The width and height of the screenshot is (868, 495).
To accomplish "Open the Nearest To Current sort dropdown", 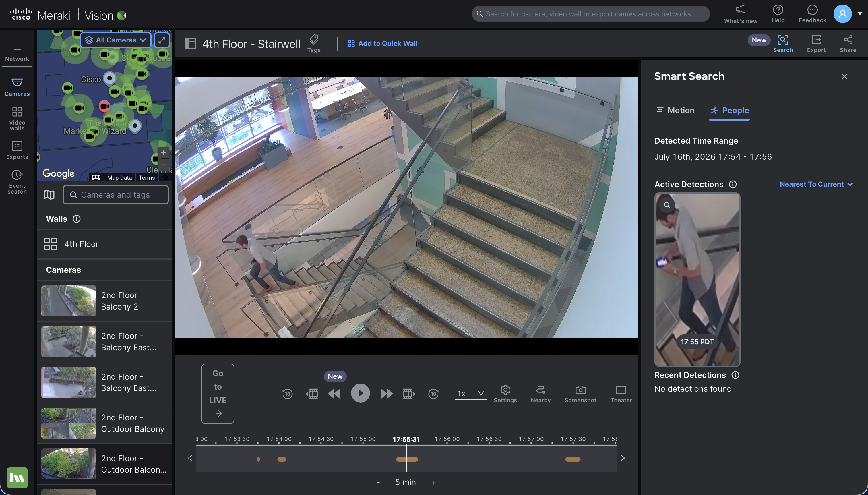I will pyautogui.click(x=816, y=184).
